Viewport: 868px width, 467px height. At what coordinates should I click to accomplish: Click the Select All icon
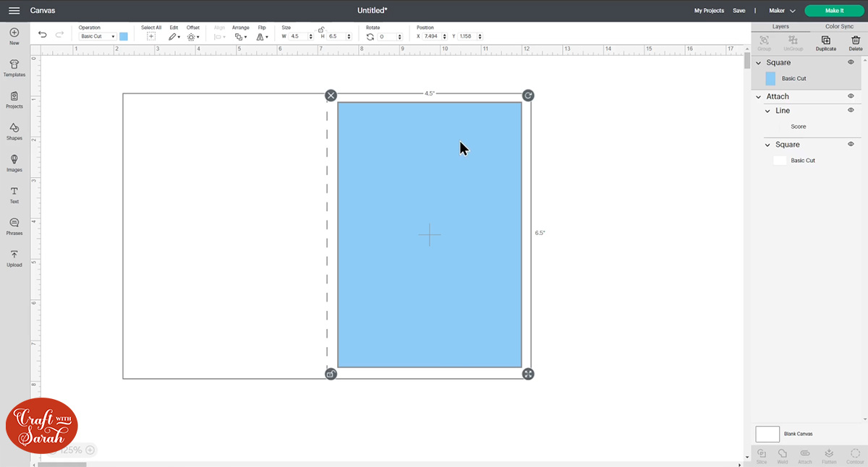click(x=151, y=36)
